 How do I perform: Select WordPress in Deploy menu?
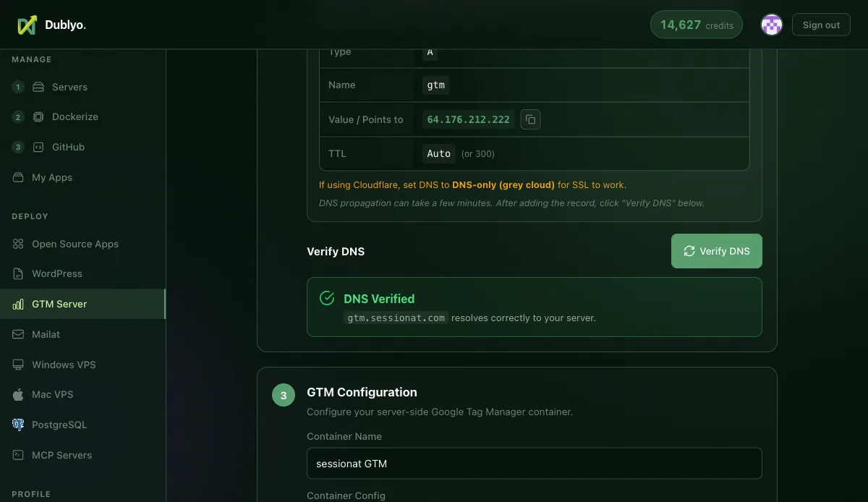pos(82,273)
